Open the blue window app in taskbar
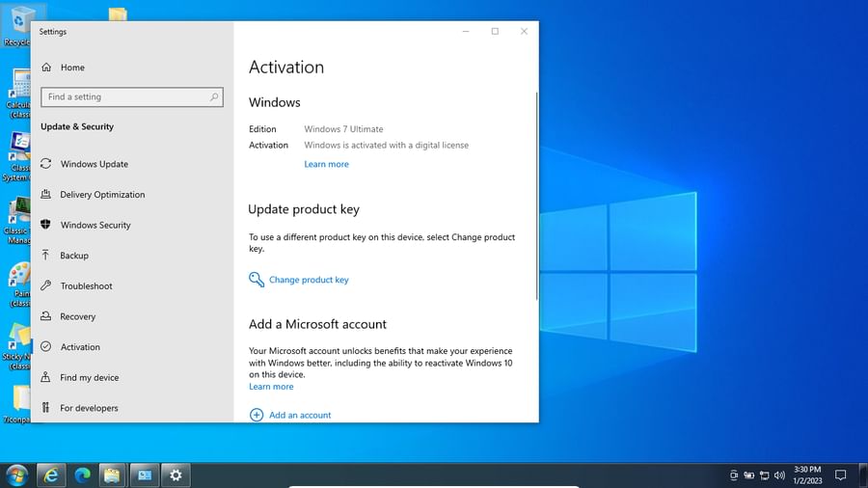The image size is (868, 488). (145, 474)
